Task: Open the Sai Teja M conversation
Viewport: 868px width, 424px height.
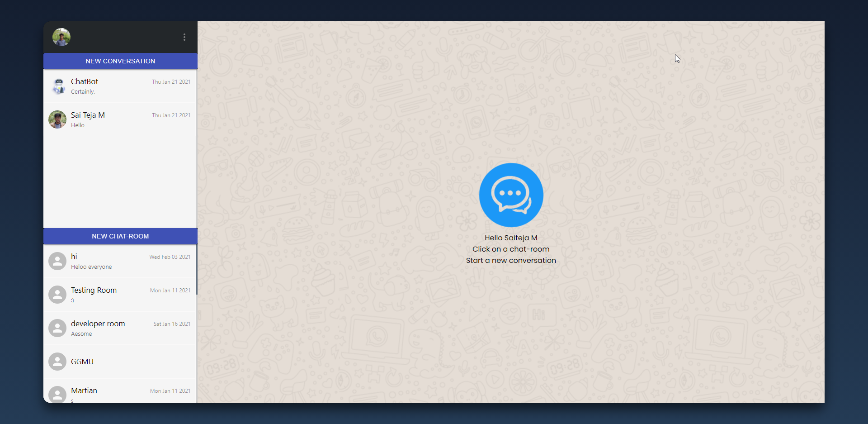Action: pos(120,119)
